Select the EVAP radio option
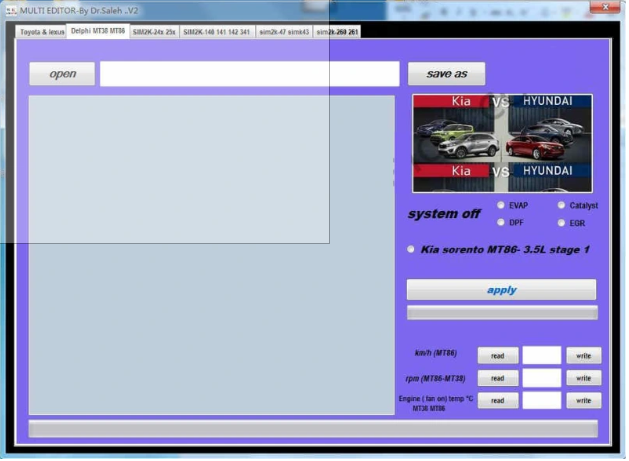This screenshot has width=629, height=461. pos(502,205)
